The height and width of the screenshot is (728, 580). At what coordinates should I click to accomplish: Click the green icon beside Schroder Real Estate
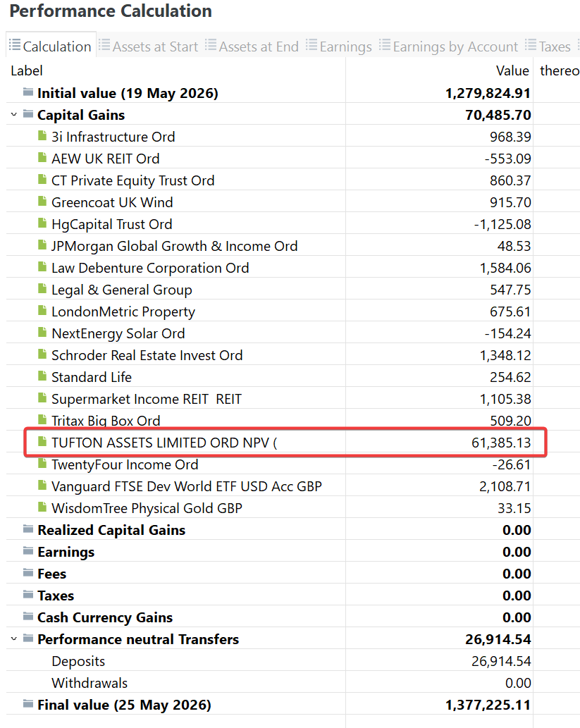42,354
